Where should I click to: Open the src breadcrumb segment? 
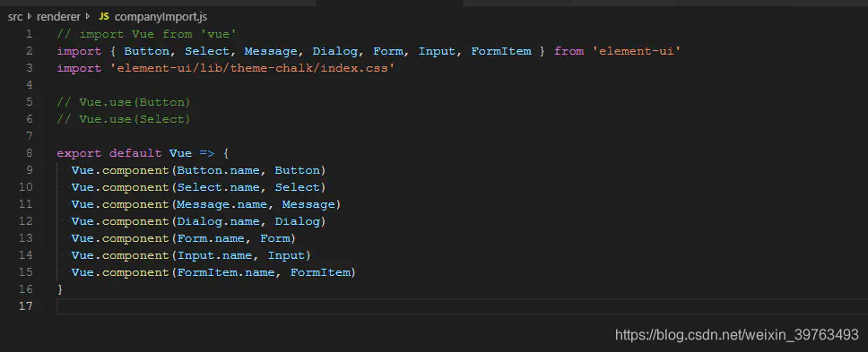[x=15, y=17]
